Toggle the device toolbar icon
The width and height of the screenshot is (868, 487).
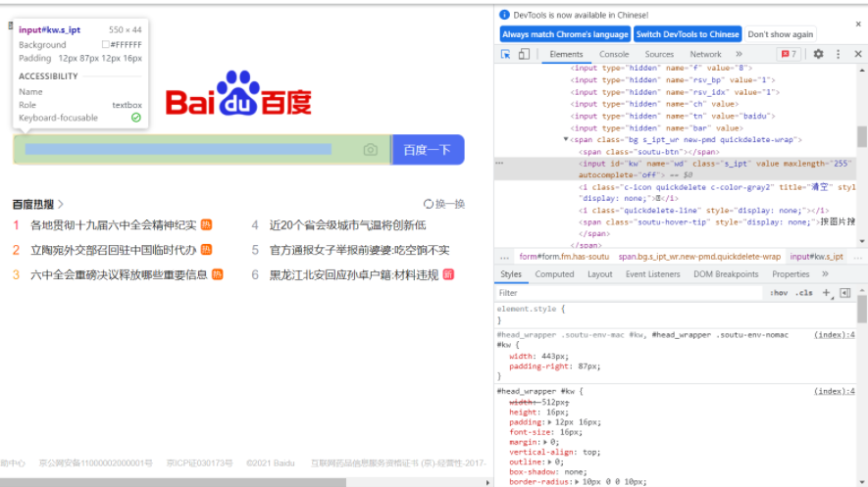(524, 54)
